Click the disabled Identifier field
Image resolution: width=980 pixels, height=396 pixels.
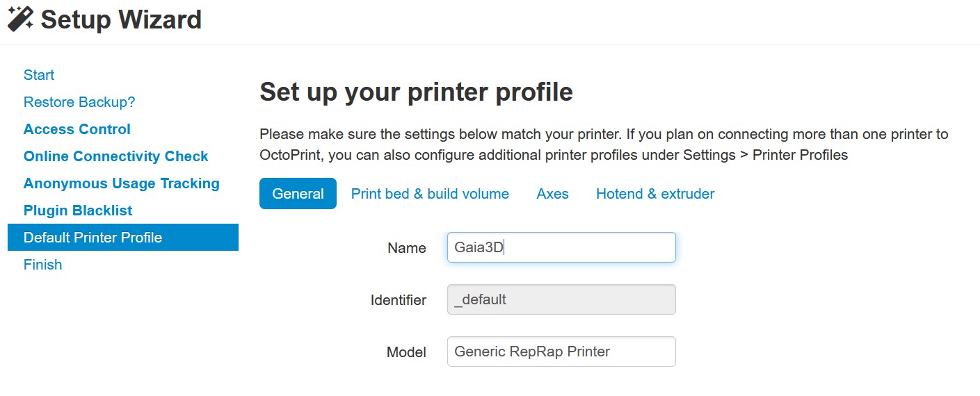tap(561, 299)
